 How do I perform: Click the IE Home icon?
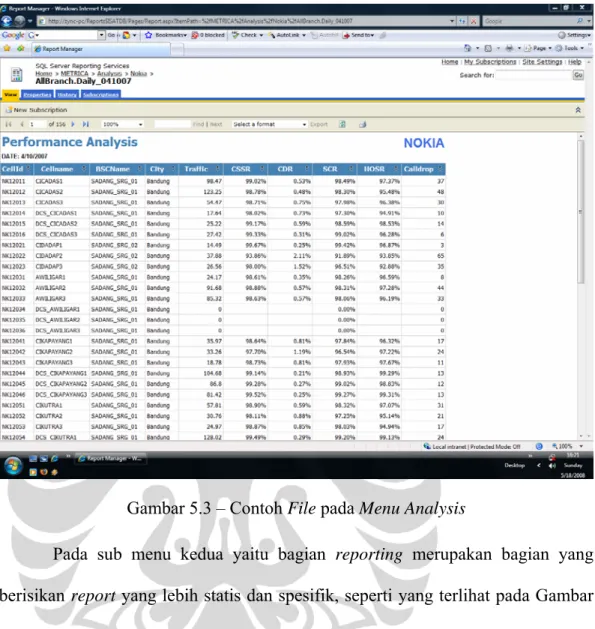point(468,48)
